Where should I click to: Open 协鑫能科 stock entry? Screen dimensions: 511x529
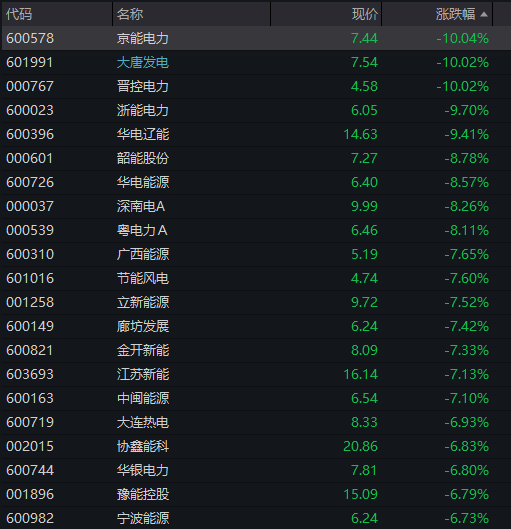(x=143, y=446)
